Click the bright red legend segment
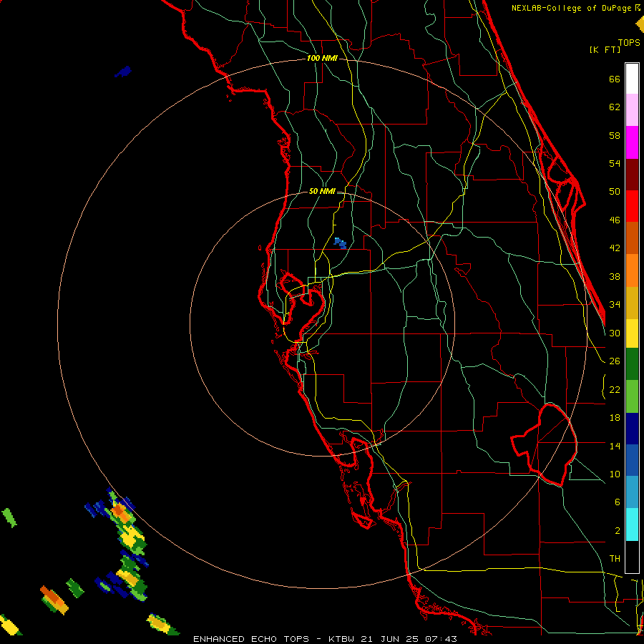This screenshot has height=644, width=644. click(632, 206)
